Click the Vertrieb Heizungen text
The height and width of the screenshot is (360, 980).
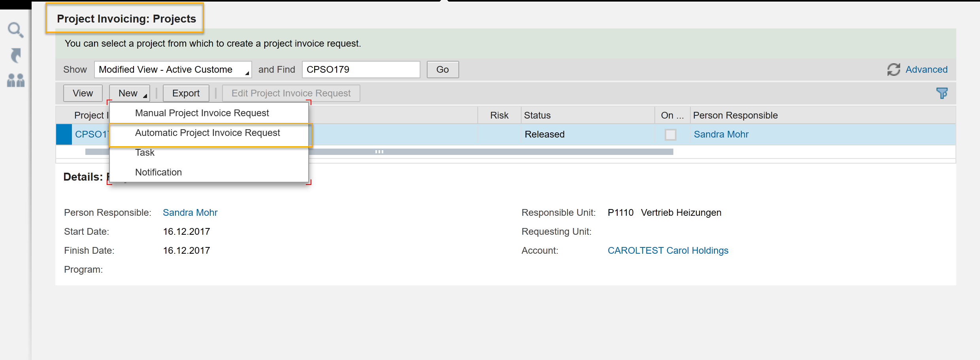(681, 213)
